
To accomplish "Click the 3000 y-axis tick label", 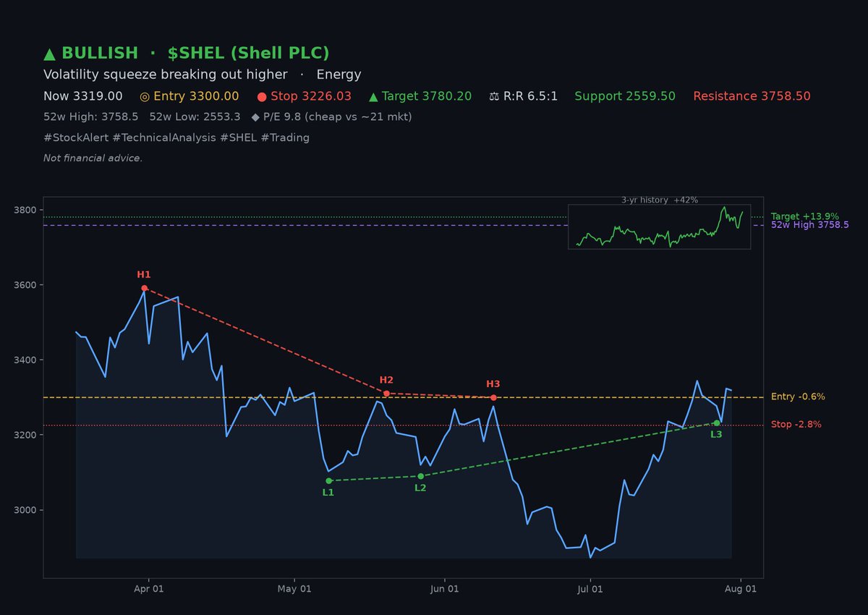I will click(x=25, y=510).
